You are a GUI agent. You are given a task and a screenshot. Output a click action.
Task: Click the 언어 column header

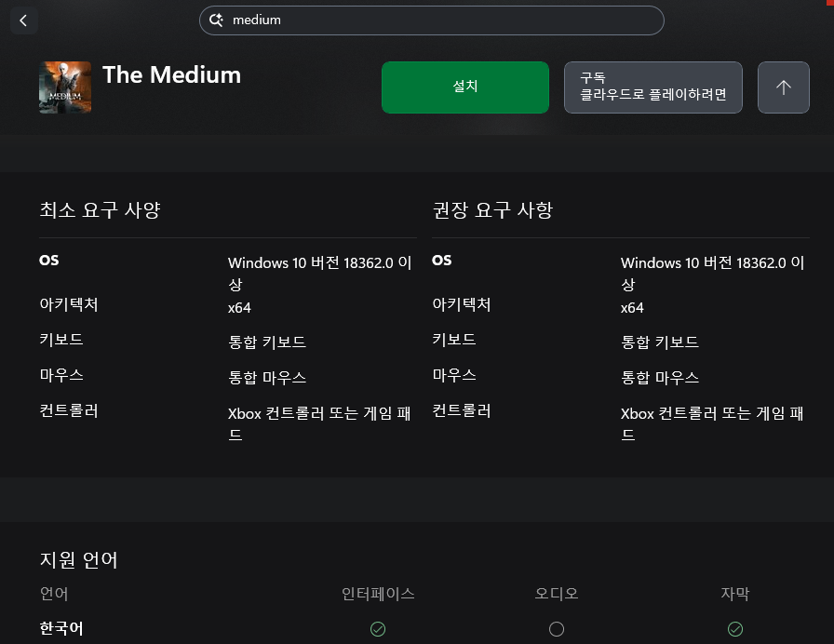coord(54,594)
